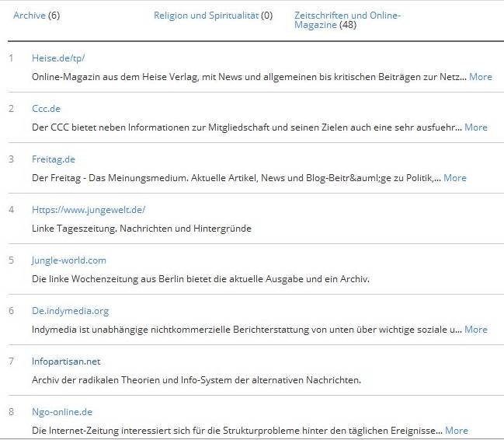The image size is (504, 440).
Task: Expand More for Der Freitag description
Action: click(x=455, y=178)
